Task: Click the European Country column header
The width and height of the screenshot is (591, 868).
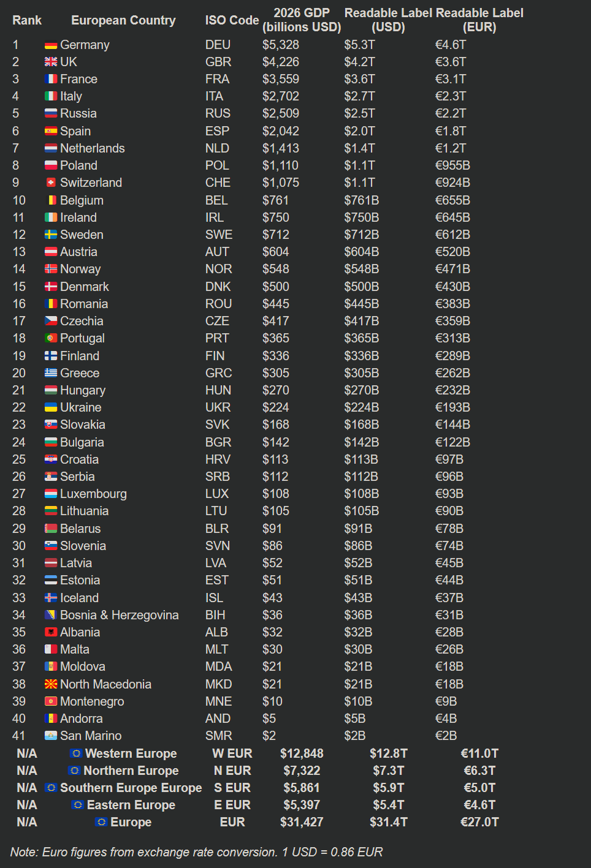Action: pos(123,20)
